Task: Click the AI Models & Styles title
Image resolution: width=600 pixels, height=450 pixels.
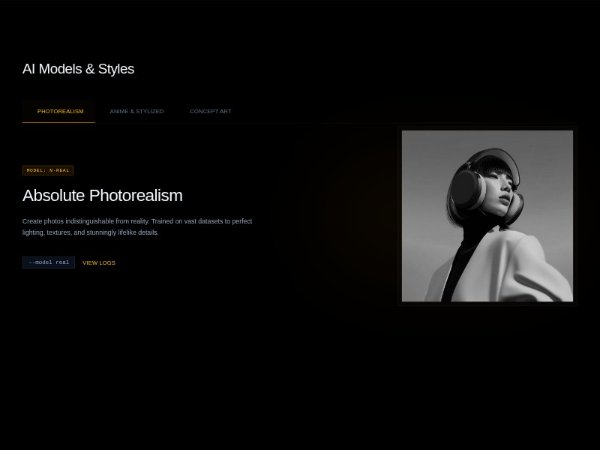Action: [x=78, y=69]
